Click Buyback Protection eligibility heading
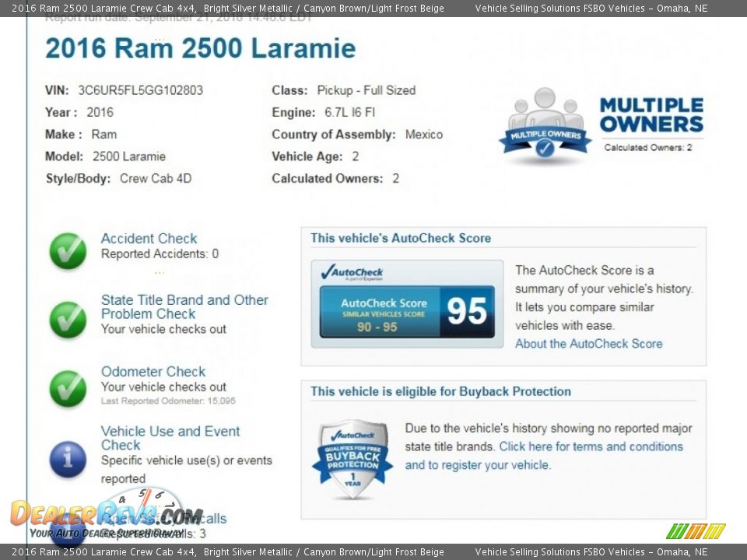747x560 pixels. [440, 391]
